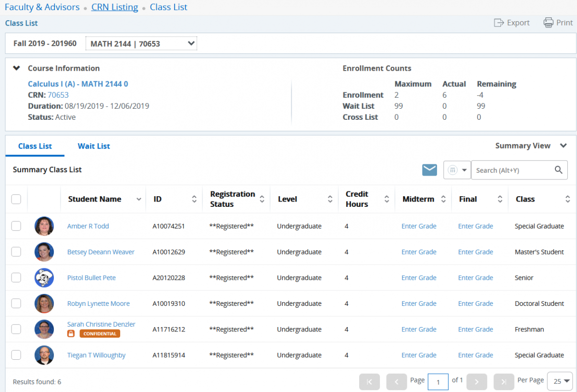Open the Summary View menu
The image size is (577, 392).
click(531, 146)
